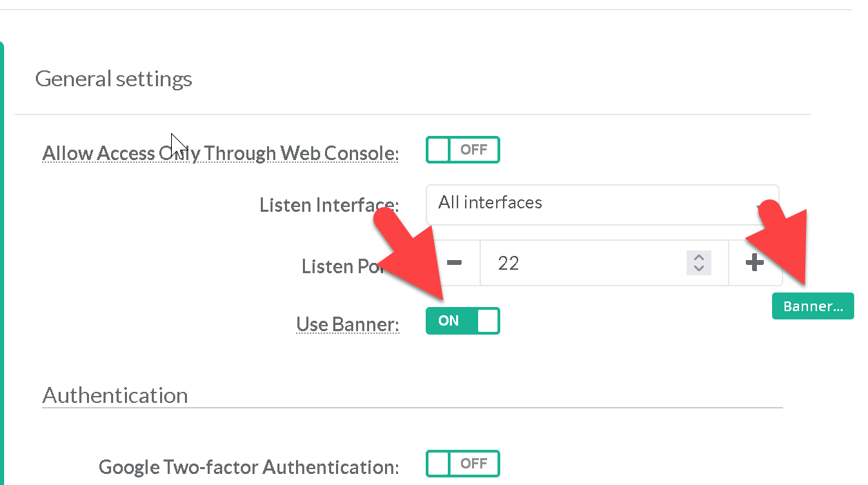Click the green Banner... button
The image size is (868, 485).
pos(813,306)
